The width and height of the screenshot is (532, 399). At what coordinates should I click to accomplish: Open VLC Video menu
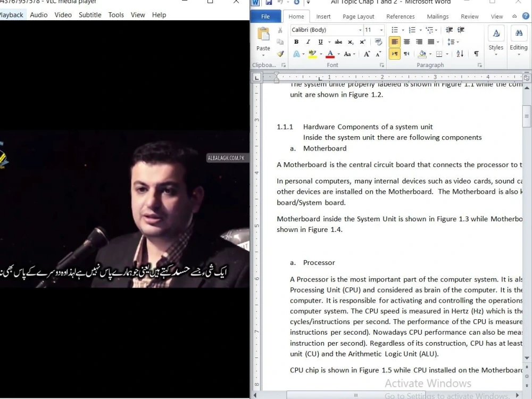tap(63, 15)
